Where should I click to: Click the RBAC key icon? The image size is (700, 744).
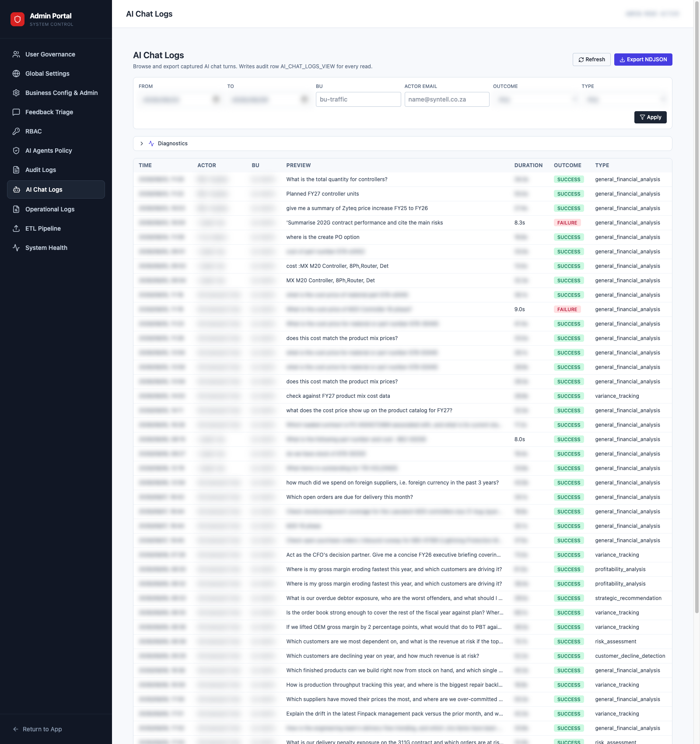point(16,131)
